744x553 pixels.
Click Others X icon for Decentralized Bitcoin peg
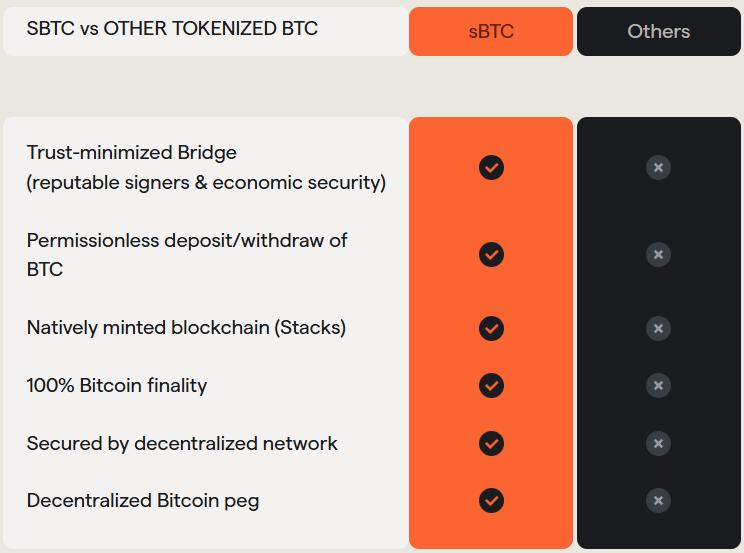pyautogui.click(x=658, y=500)
